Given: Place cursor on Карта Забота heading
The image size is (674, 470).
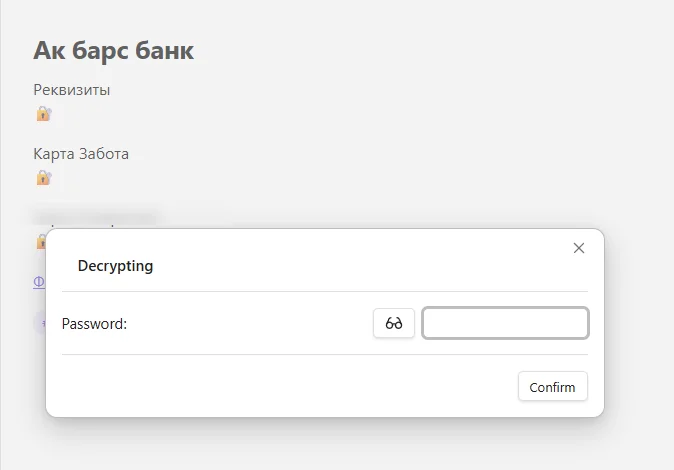Looking at the screenshot, I should tap(81, 154).
